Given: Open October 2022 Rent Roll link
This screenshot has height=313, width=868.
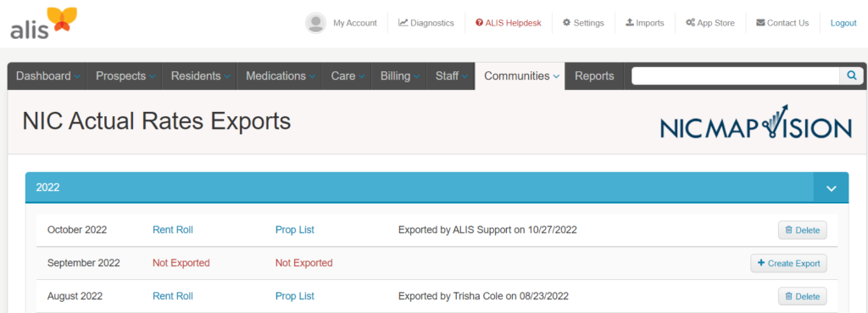Looking at the screenshot, I should (x=173, y=230).
